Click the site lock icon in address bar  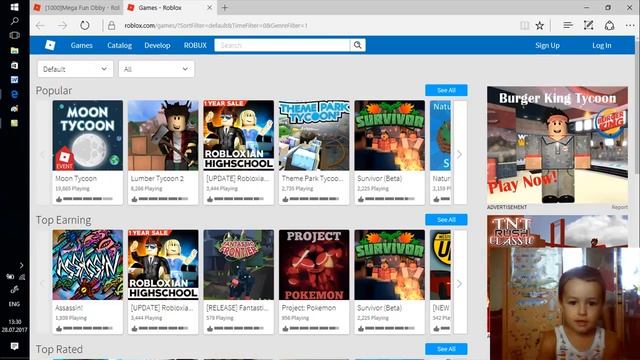click(x=111, y=25)
